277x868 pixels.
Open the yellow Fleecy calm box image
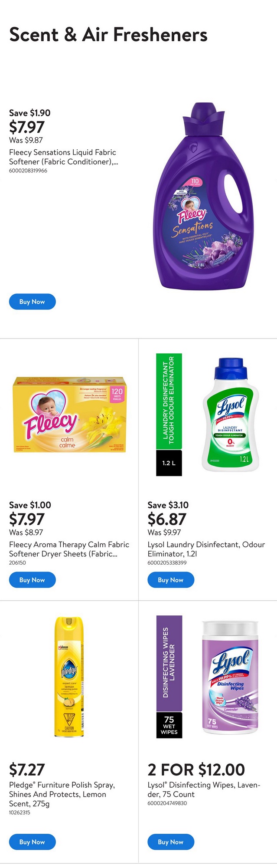pos(69,414)
